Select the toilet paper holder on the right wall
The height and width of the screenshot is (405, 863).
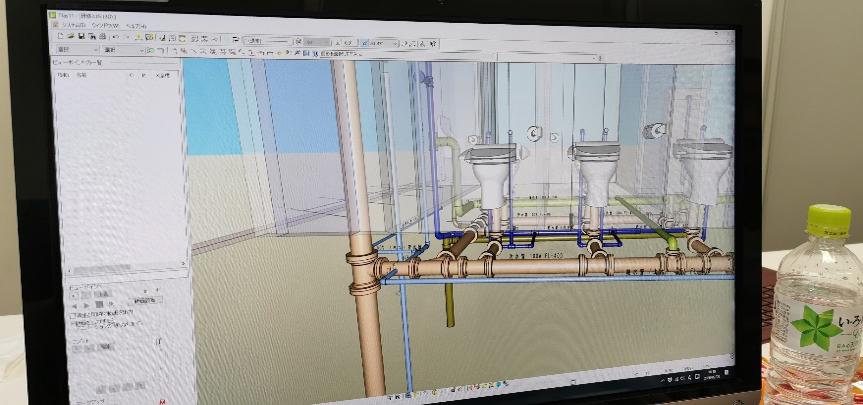654,131
